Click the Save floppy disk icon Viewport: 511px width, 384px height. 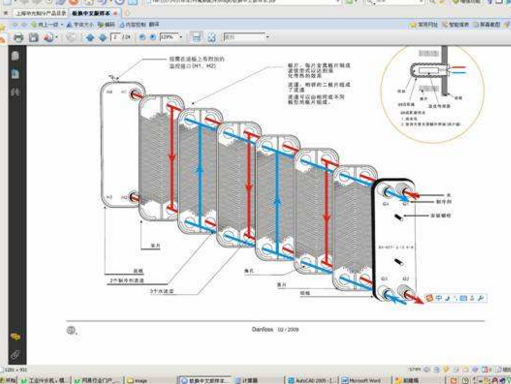(x=34, y=37)
